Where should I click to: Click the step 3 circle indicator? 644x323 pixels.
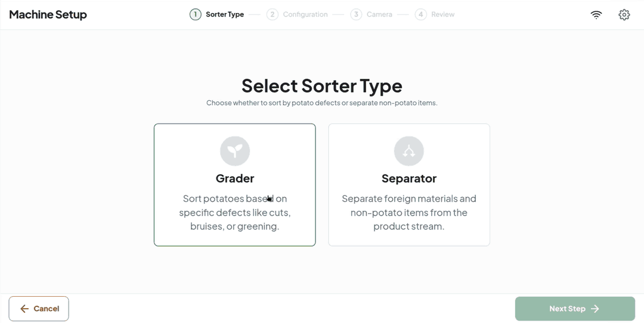(x=356, y=14)
